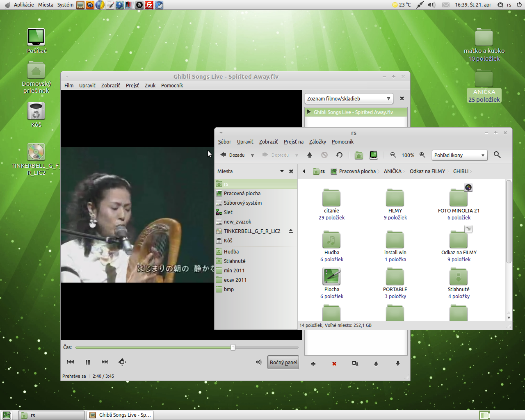The height and width of the screenshot is (420, 525).
Task: Open the Zoznam filmov/skladieb dropdown
Action: click(349, 98)
